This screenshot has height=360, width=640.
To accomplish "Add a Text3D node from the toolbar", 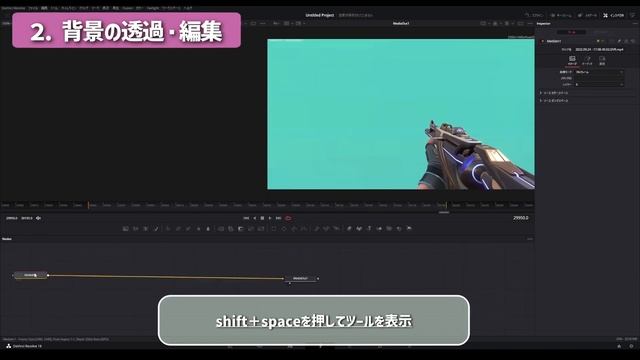I will tap(369, 229).
